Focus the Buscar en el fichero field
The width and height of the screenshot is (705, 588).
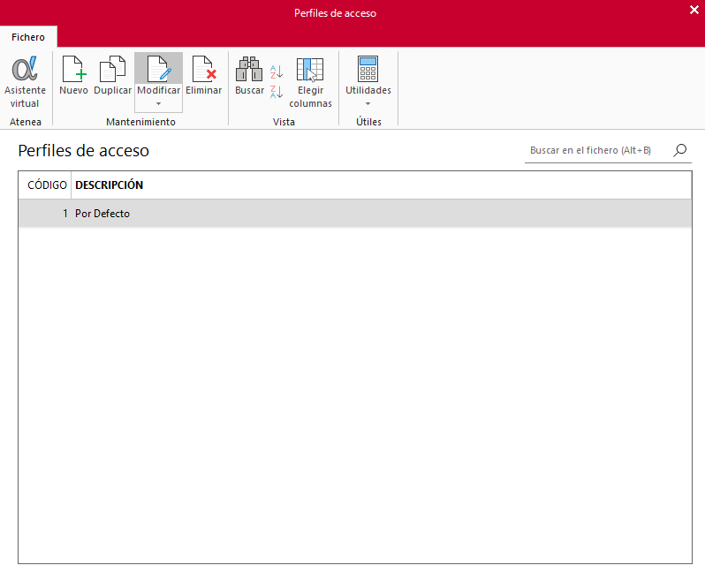(598, 150)
